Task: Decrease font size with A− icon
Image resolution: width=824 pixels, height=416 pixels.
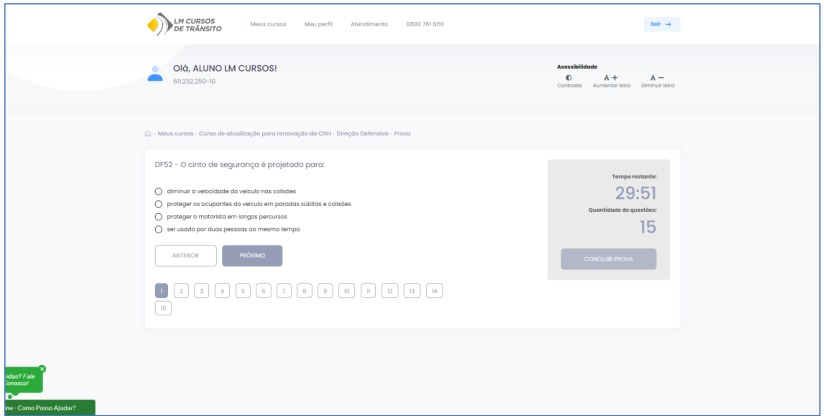Action: (657, 78)
